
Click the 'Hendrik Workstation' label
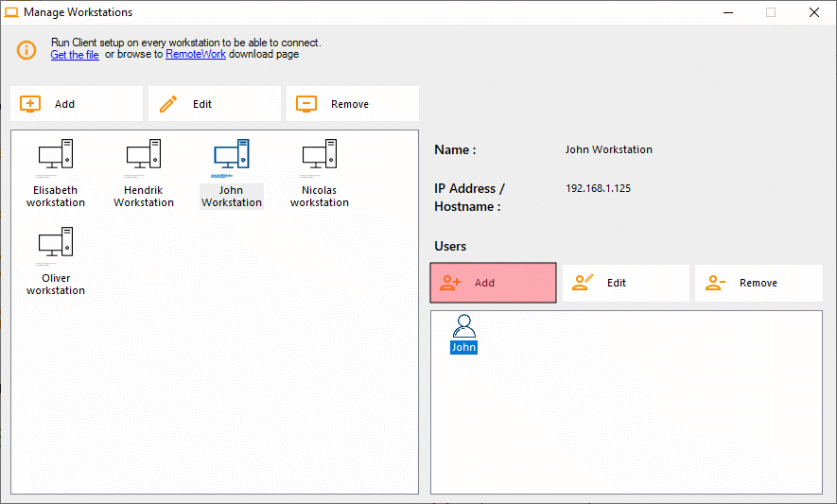click(144, 197)
